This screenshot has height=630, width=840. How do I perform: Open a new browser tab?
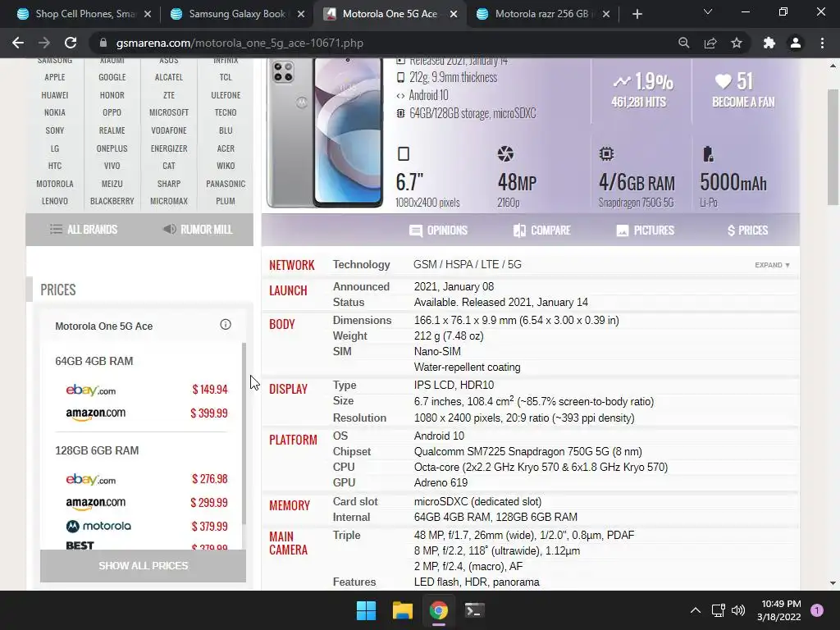637,14
